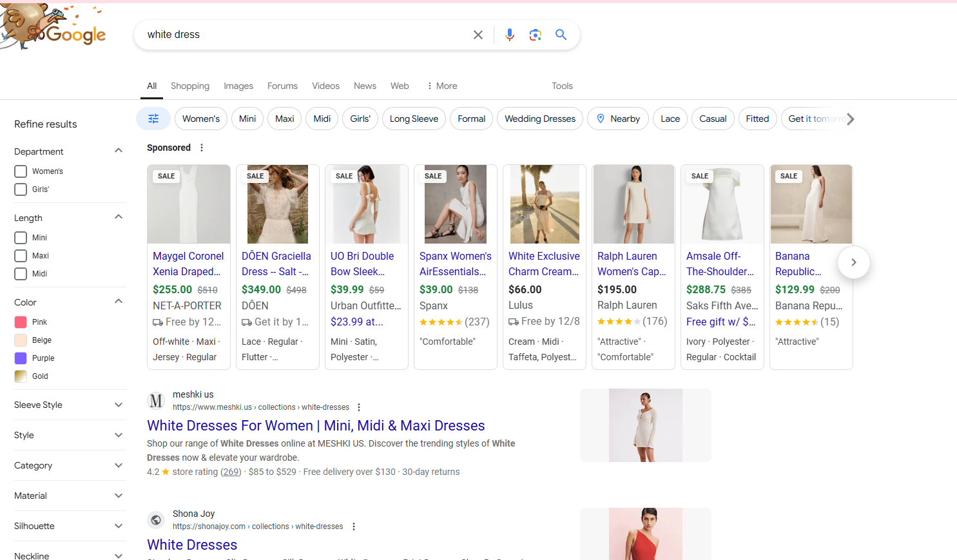
Task: Apply the Long Sleeve filter chip
Action: tap(414, 119)
